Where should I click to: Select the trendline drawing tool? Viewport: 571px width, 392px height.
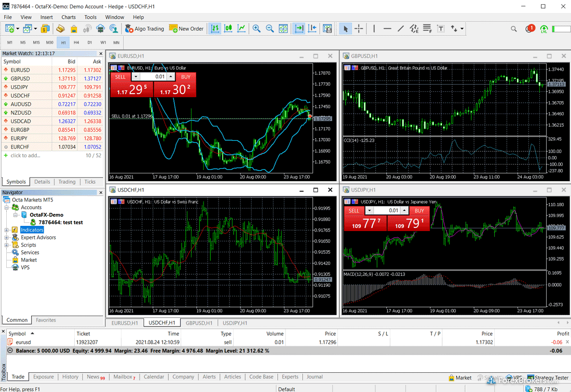point(401,29)
